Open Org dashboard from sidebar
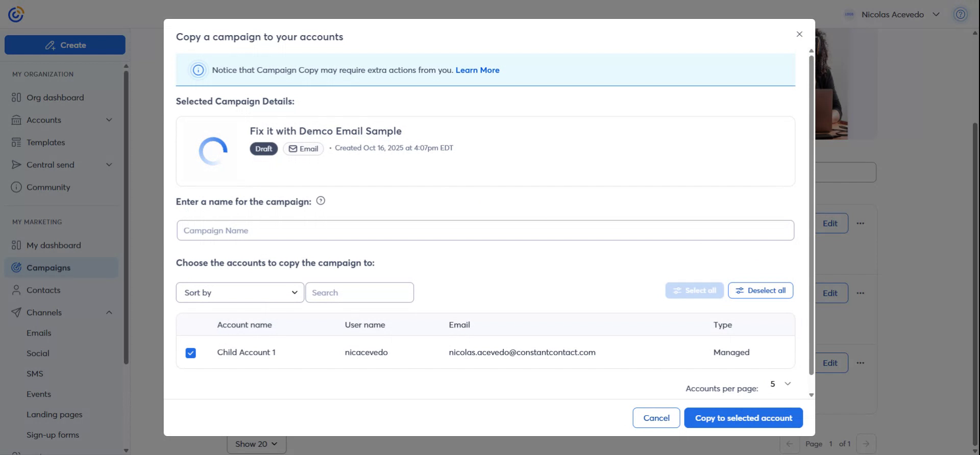 click(x=55, y=97)
